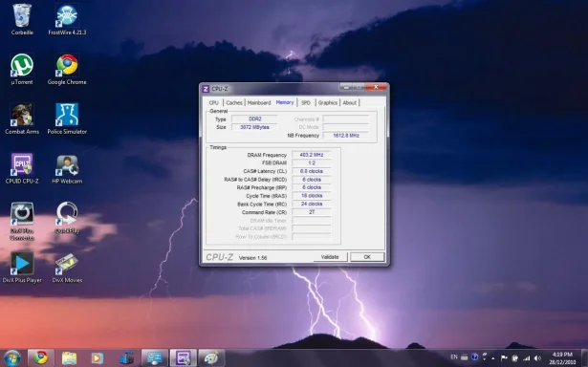Select the DivX Movies desktop icon

click(x=67, y=268)
